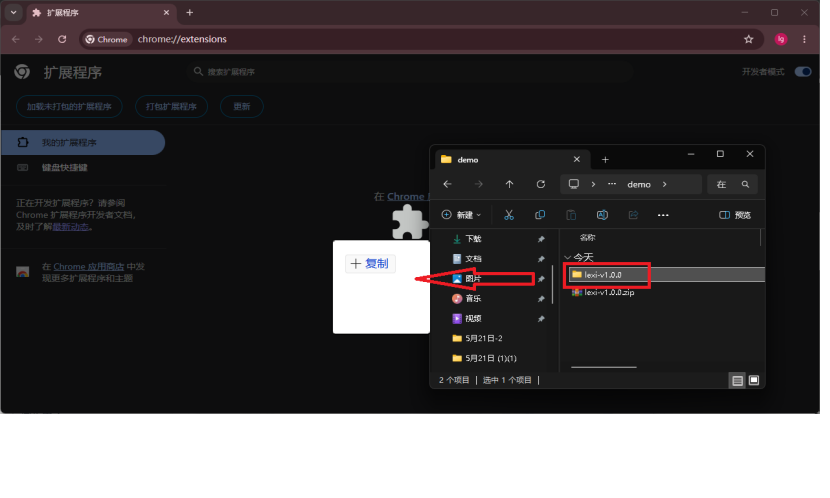
Task: Open the Chrome 应用商店 link in sidebar
Action: click(x=89, y=267)
